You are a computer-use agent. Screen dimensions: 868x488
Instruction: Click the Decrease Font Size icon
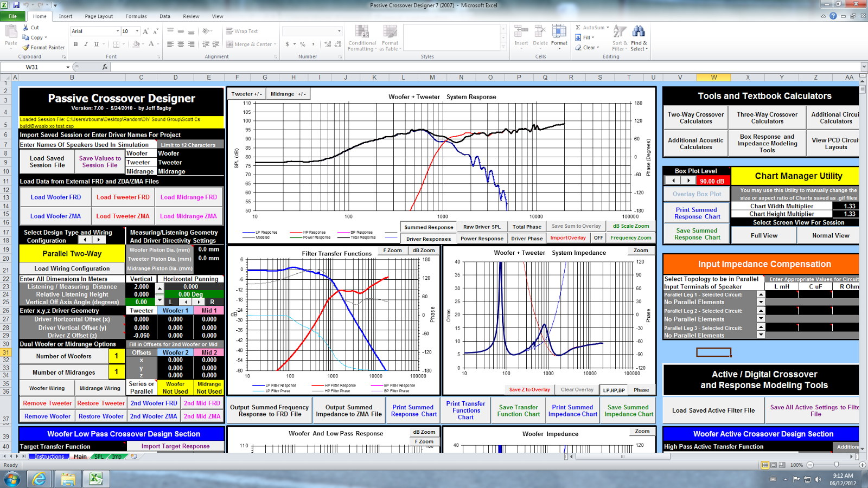point(155,31)
